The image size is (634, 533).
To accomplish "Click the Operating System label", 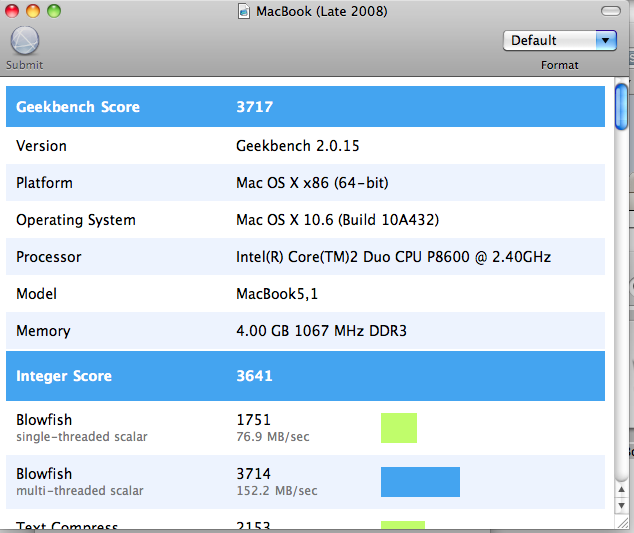I will pyautogui.click(x=76, y=220).
